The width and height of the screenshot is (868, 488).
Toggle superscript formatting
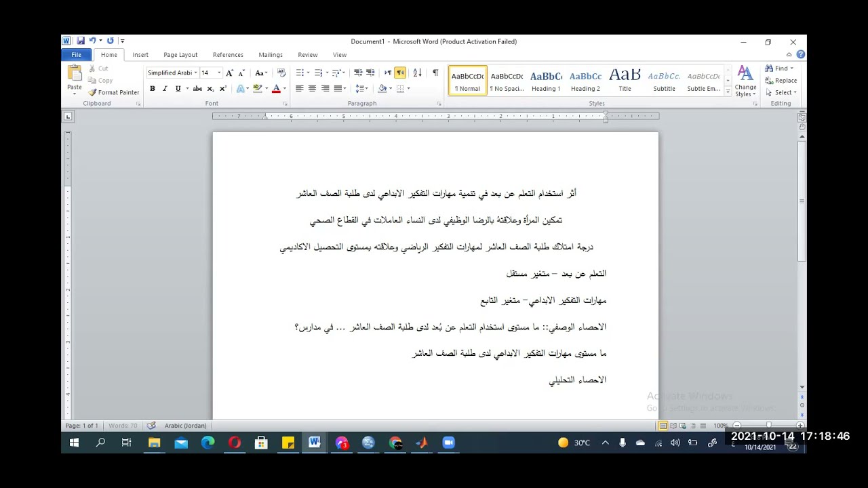[x=223, y=89]
